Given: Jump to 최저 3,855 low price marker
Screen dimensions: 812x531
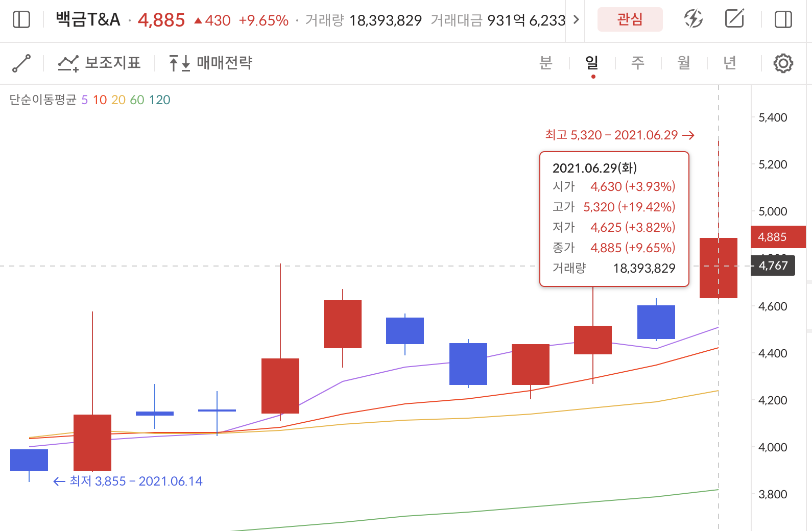Looking at the screenshot, I should [x=128, y=481].
